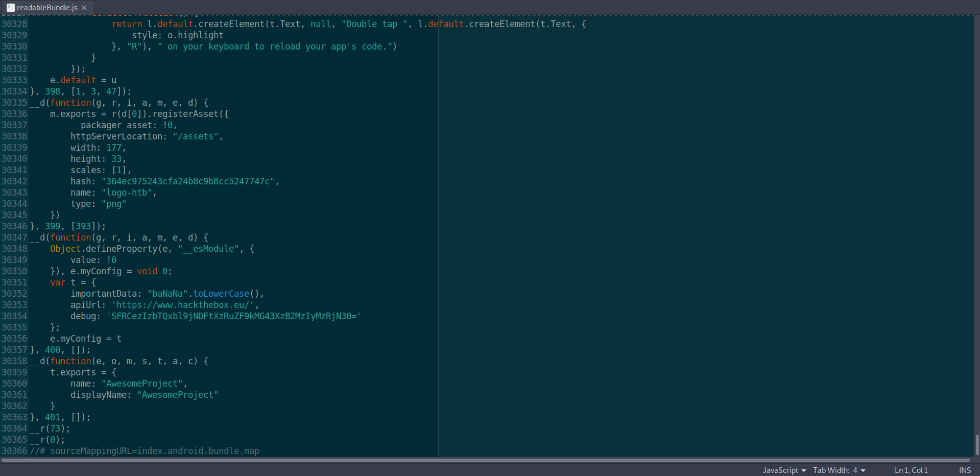Click the __r(73) call line
980x476 pixels.
coord(50,429)
